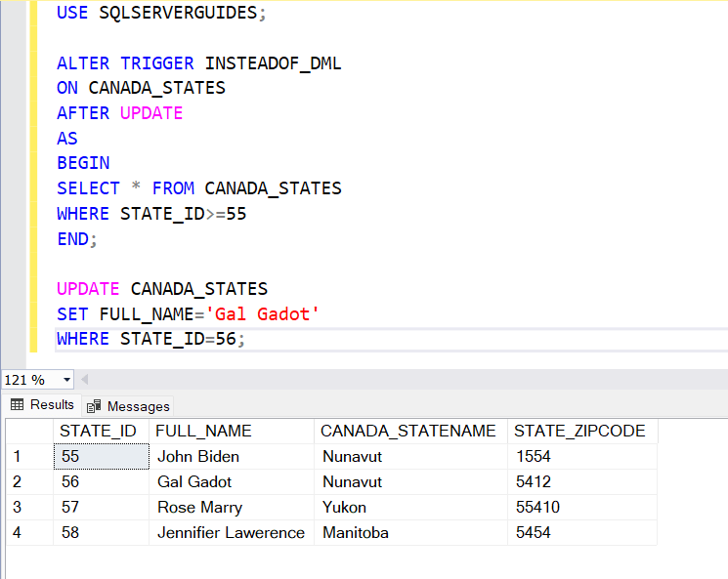728x579 pixels.
Task: Click the Jennifier Lawerence cell
Action: point(232,532)
